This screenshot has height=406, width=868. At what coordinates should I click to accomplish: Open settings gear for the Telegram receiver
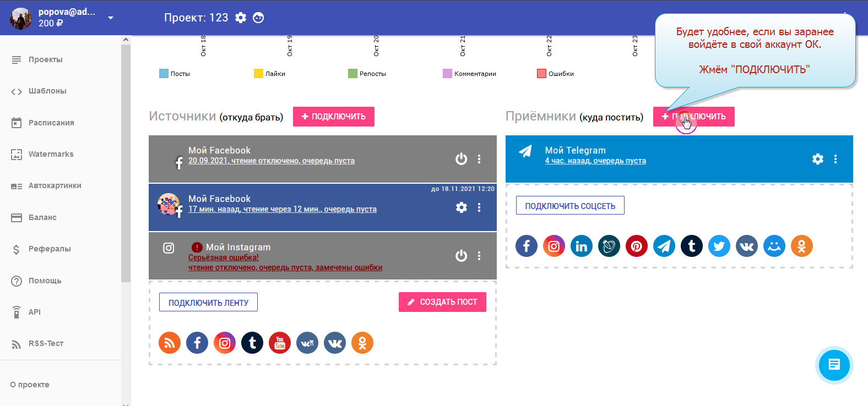[817, 159]
